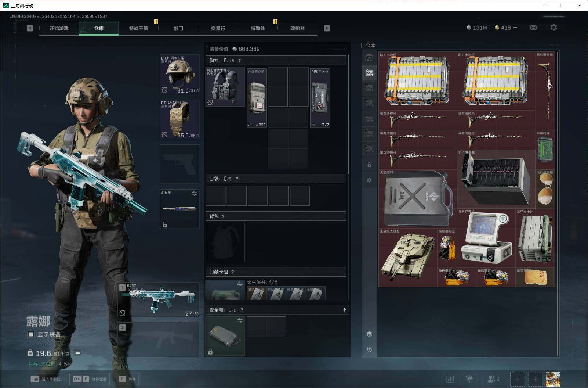Click the 装备价值 668,389 total
The image size is (588, 388).
point(235,49)
